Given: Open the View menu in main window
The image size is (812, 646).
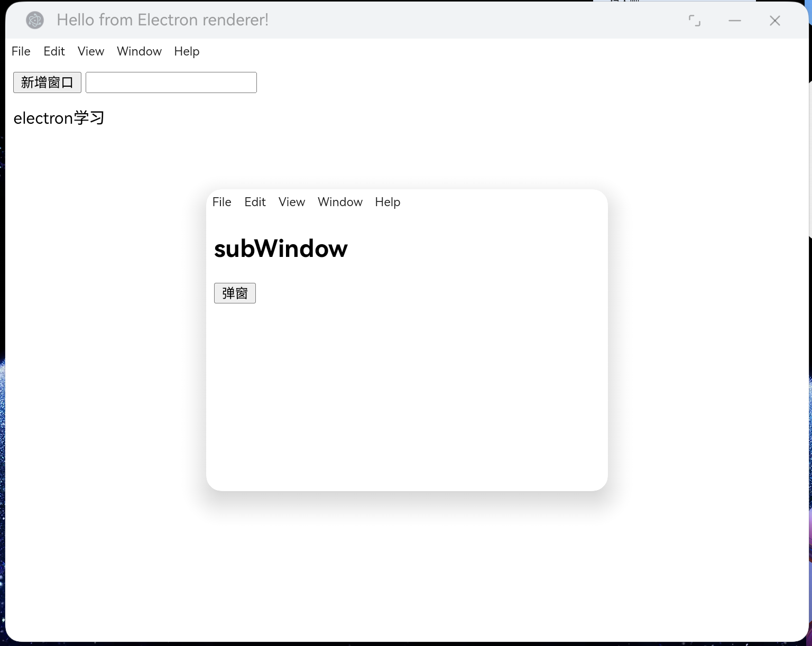Looking at the screenshot, I should coord(91,51).
